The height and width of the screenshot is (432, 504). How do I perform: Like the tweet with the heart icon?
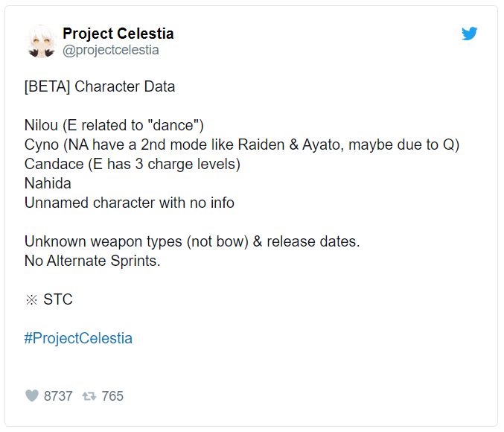tap(32, 396)
